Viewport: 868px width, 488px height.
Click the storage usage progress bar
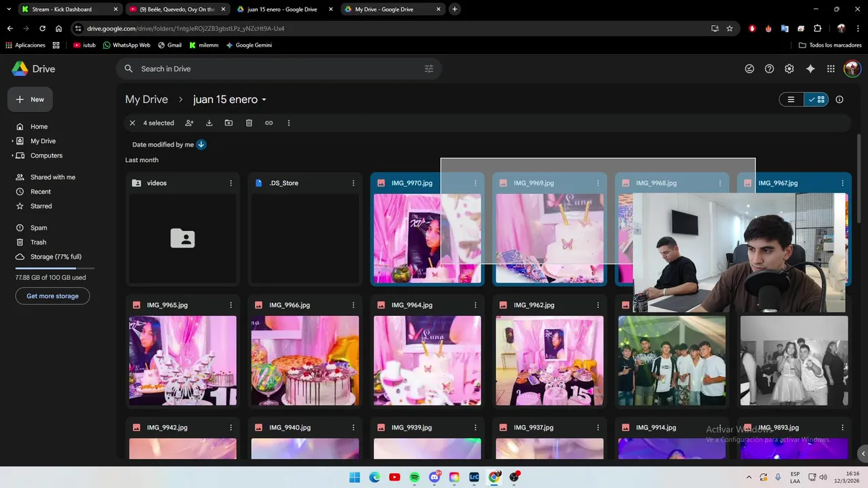pyautogui.click(x=55, y=268)
